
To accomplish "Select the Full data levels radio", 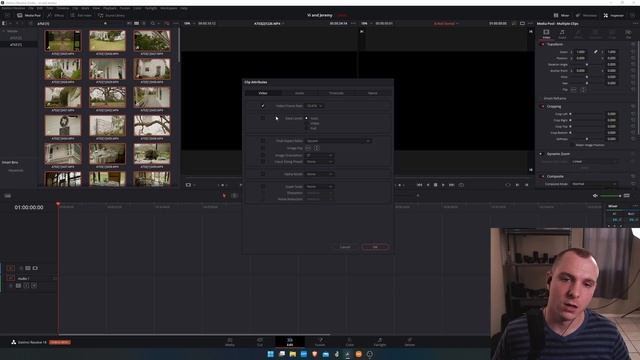I will [307, 128].
